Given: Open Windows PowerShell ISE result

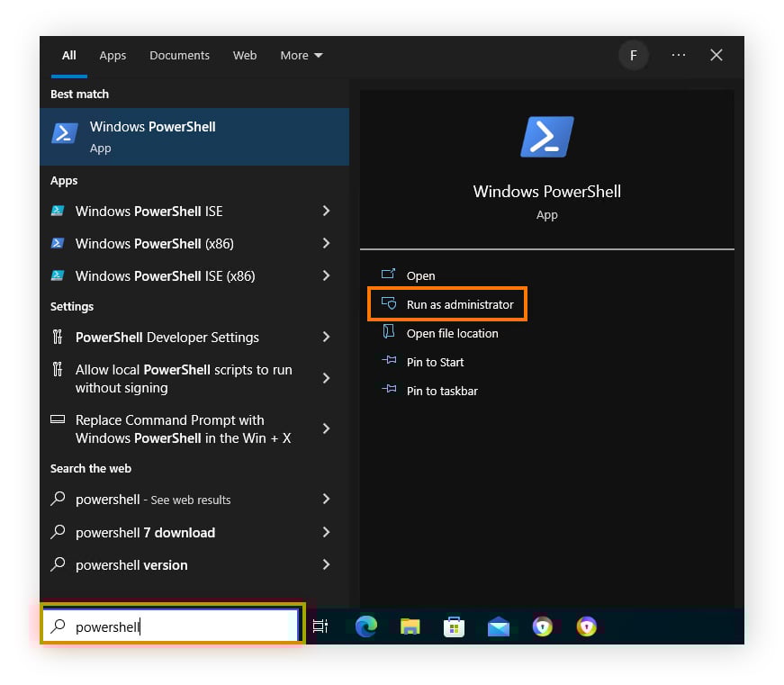Looking at the screenshot, I should (x=194, y=211).
